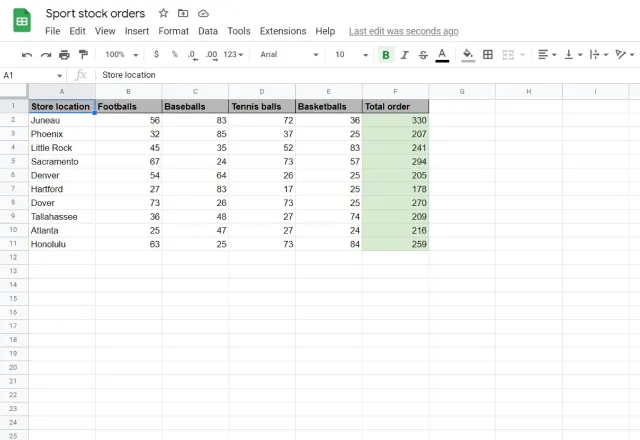Click merge cells icon
This screenshot has width=640, height=440.
pos(508,55)
